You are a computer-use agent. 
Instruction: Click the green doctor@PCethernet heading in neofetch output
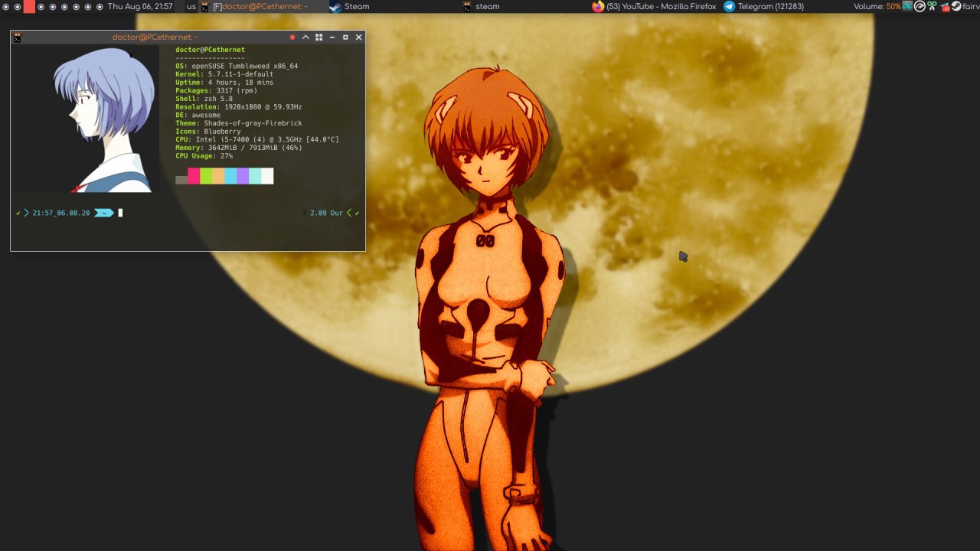[210, 50]
